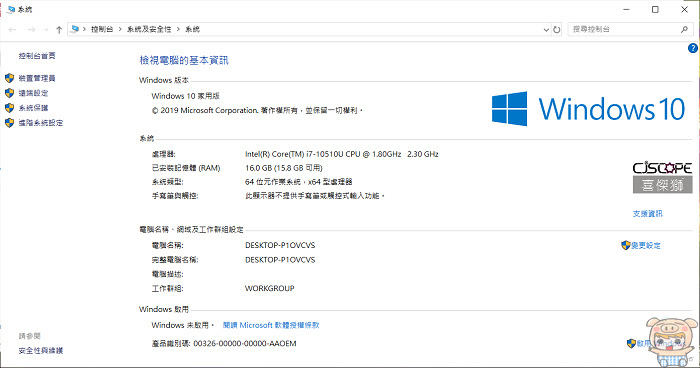700x368 pixels.
Task: Click the 支援資訊 link
Action: [x=647, y=213]
